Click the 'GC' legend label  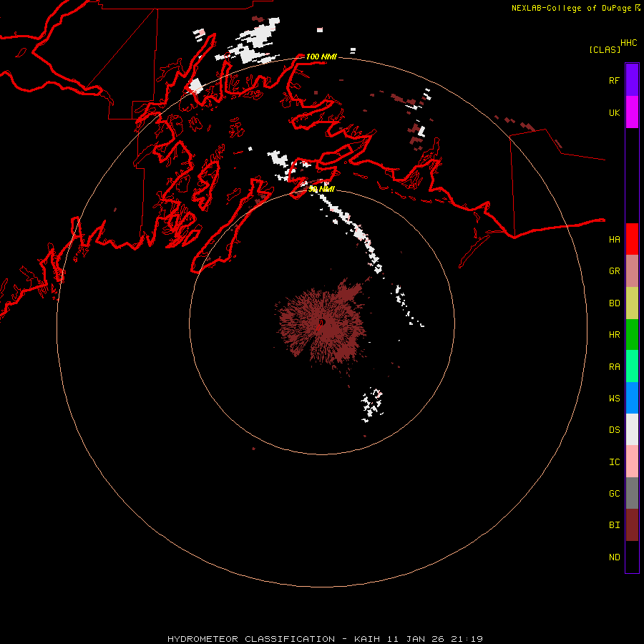coord(614,494)
